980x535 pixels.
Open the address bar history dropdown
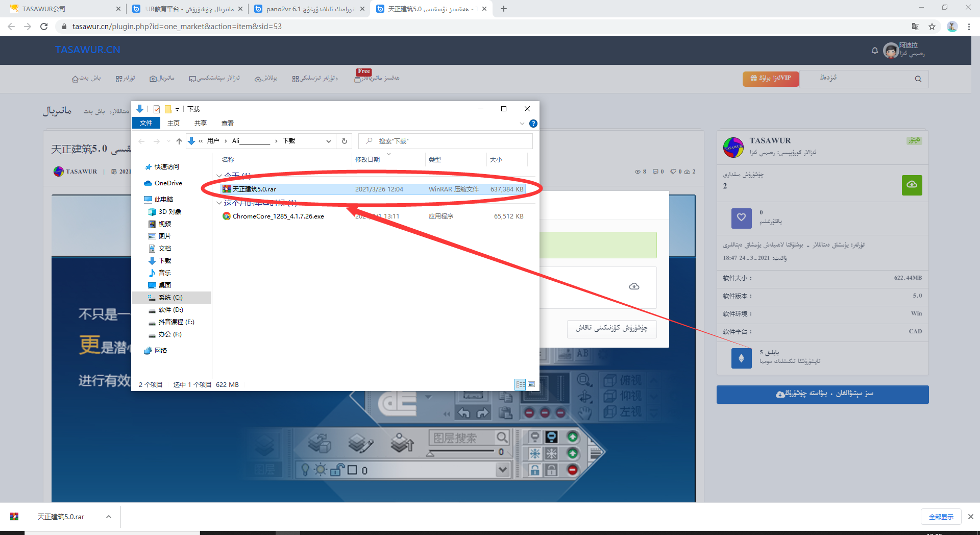tap(329, 141)
